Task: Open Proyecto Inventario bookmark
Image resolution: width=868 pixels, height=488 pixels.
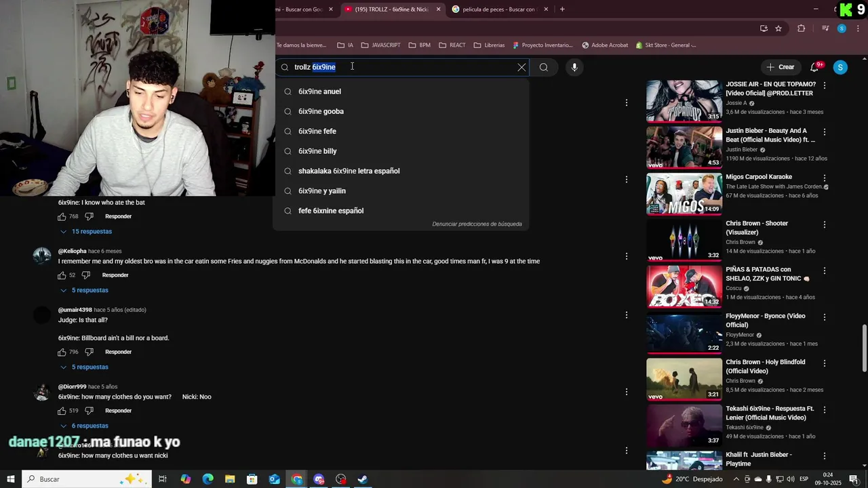Action: coord(543,45)
